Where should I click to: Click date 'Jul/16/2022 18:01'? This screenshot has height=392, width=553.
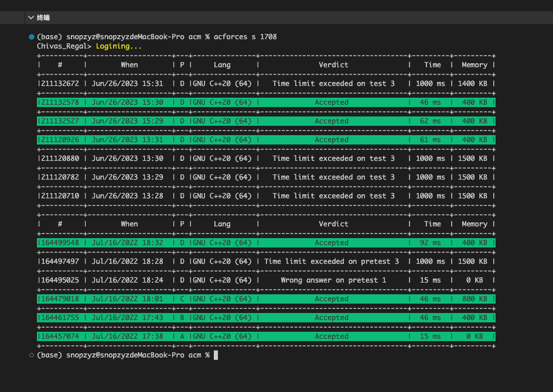(127, 298)
